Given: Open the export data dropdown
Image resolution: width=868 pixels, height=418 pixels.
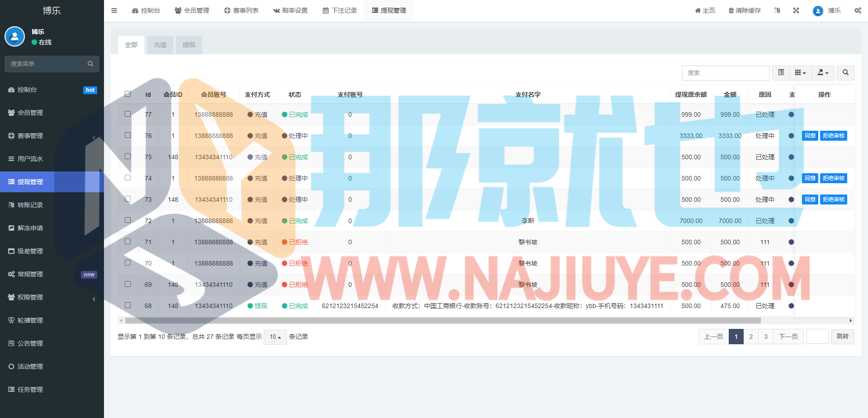Looking at the screenshot, I should (x=823, y=73).
